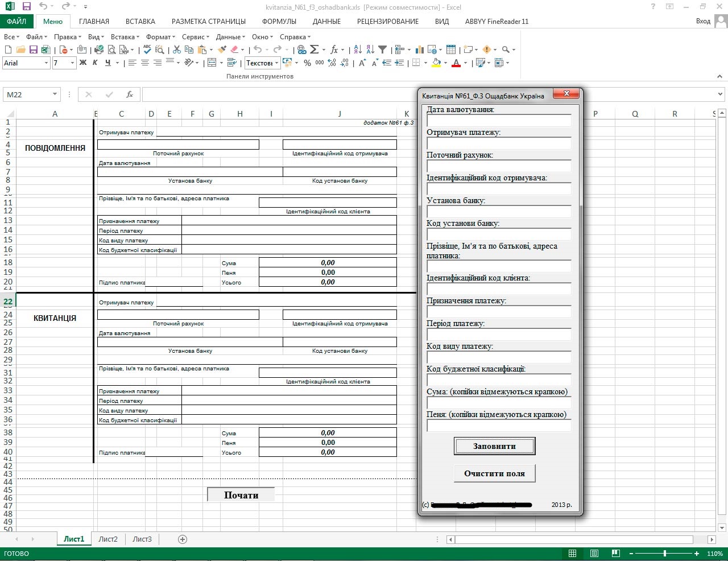Apply thousands separator 000 format

coord(320,63)
